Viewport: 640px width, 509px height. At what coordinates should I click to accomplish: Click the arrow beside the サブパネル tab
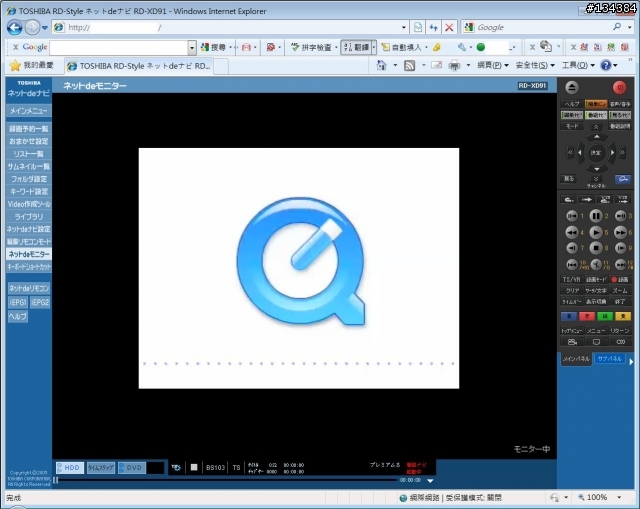(x=631, y=362)
